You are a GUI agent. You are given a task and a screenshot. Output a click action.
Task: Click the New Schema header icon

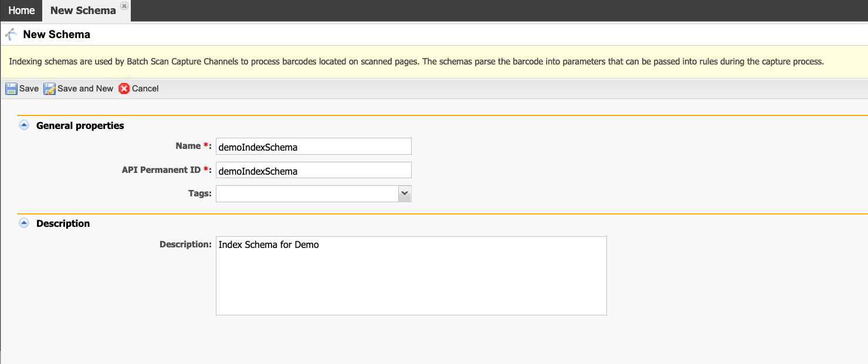[11, 34]
